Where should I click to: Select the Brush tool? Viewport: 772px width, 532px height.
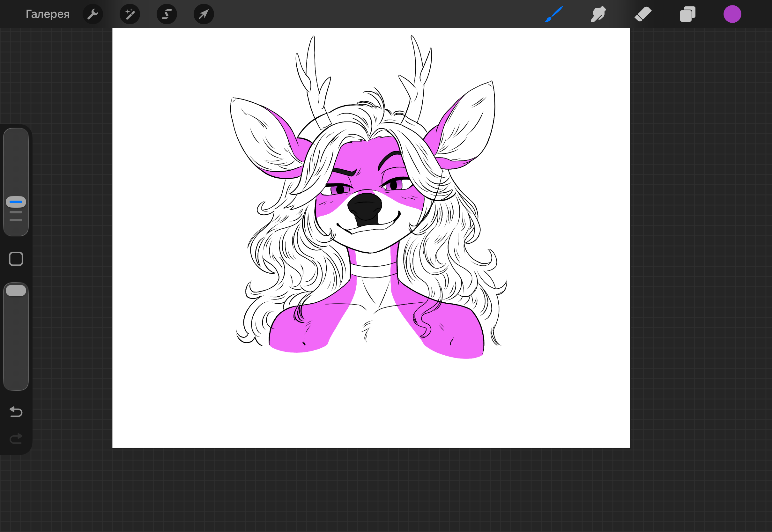coord(554,14)
